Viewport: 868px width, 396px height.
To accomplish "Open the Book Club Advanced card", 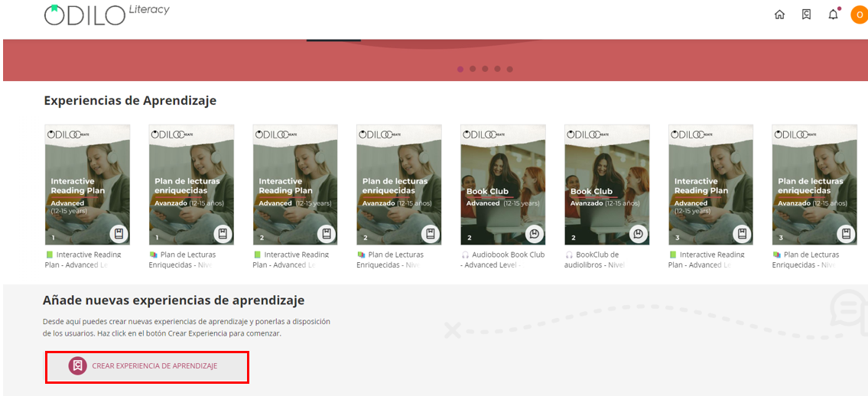I will tap(503, 185).
